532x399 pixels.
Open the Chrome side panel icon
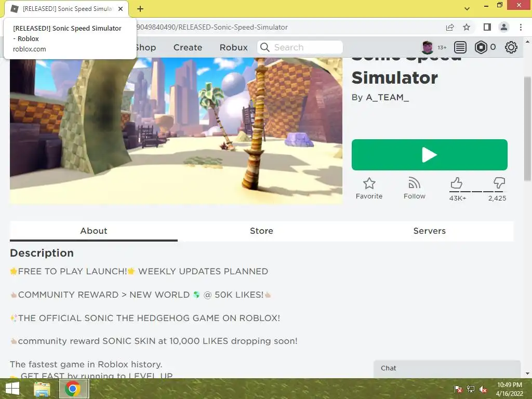pos(487,27)
